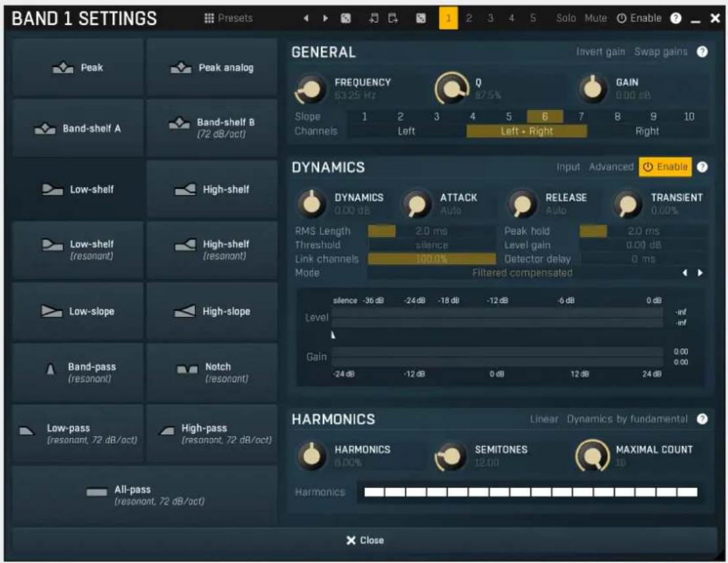
Task: Select Left + Right channel mode
Action: [x=526, y=131]
